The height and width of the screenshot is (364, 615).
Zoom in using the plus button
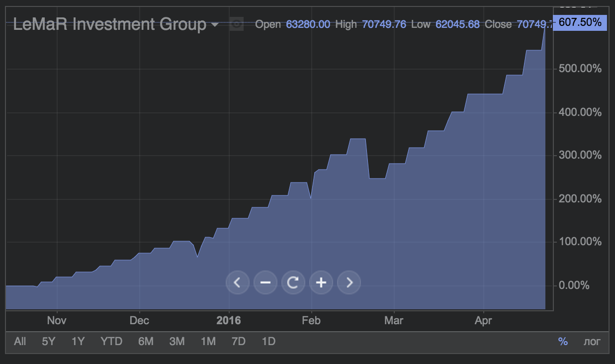[321, 283]
